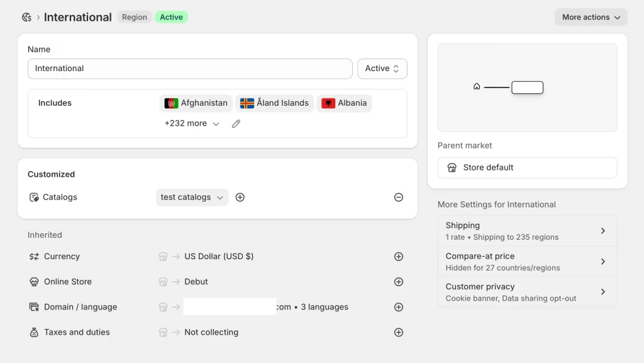Click the market Name input field
The height and width of the screenshot is (363, 644).
point(189,69)
